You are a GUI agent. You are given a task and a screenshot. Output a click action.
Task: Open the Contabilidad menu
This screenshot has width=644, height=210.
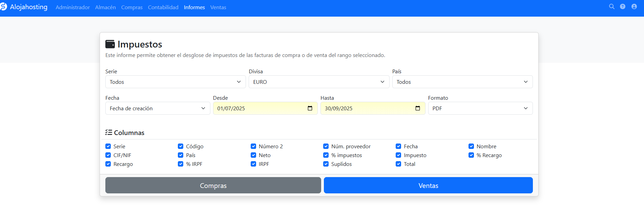pyautogui.click(x=163, y=7)
